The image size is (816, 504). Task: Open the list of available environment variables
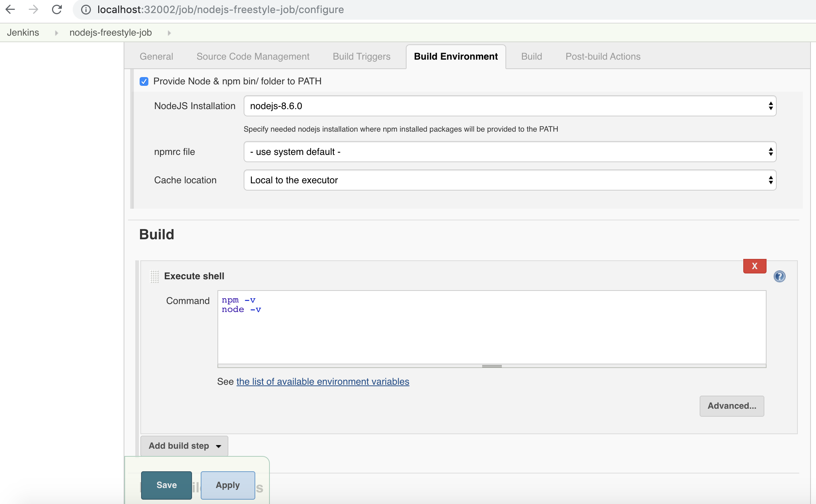pos(322,381)
